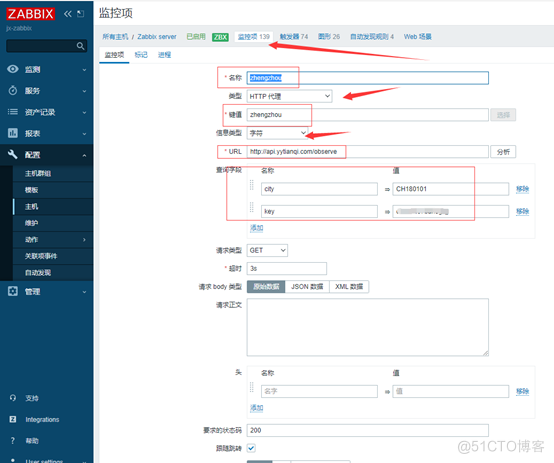Click the clock icon for 服务 menu

13,90
